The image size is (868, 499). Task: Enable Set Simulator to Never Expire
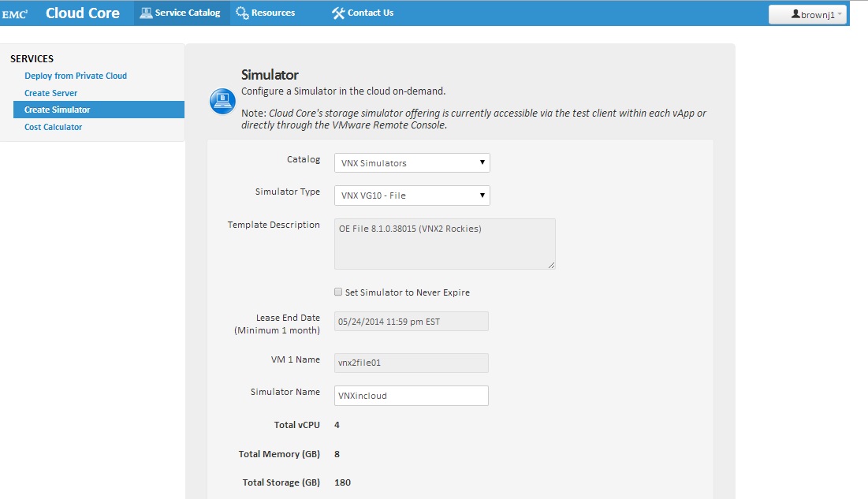[x=338, y=292]
